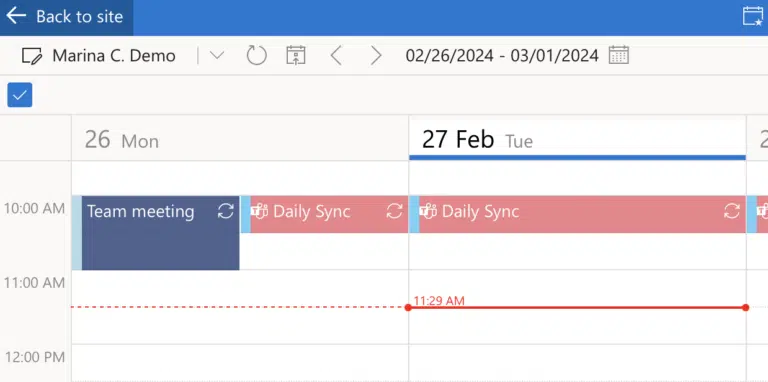The height and width of the screenshot is (382, 768).
Task: Advance to next week arrow
Action: point(376,55)
